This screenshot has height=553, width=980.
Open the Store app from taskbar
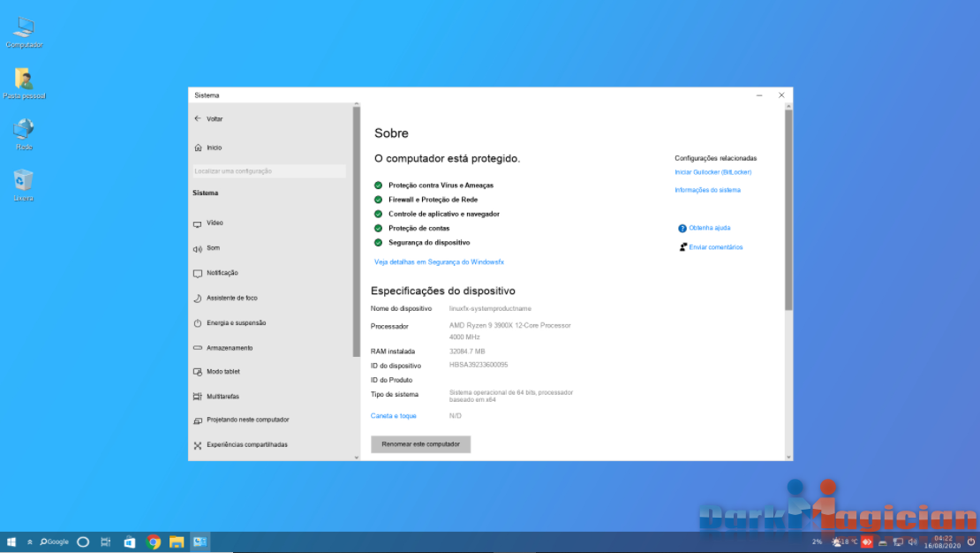coord(130,542)
